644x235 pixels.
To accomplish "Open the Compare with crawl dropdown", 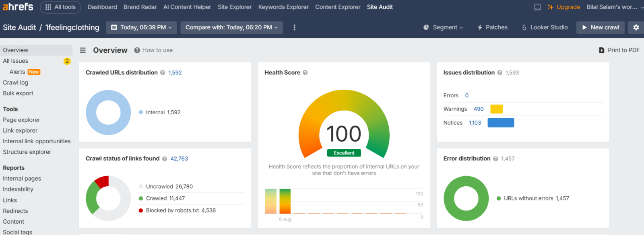I will [231, 27].
